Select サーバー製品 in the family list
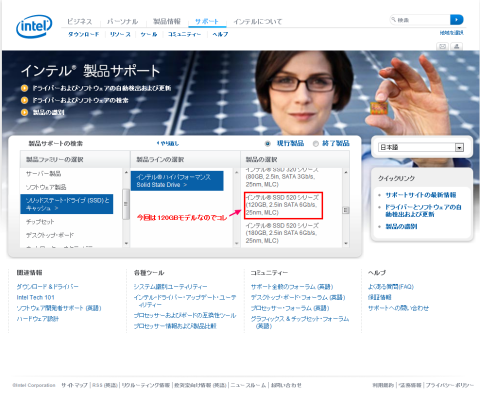Viewport: 480px width, 399px height. (44, 173)
